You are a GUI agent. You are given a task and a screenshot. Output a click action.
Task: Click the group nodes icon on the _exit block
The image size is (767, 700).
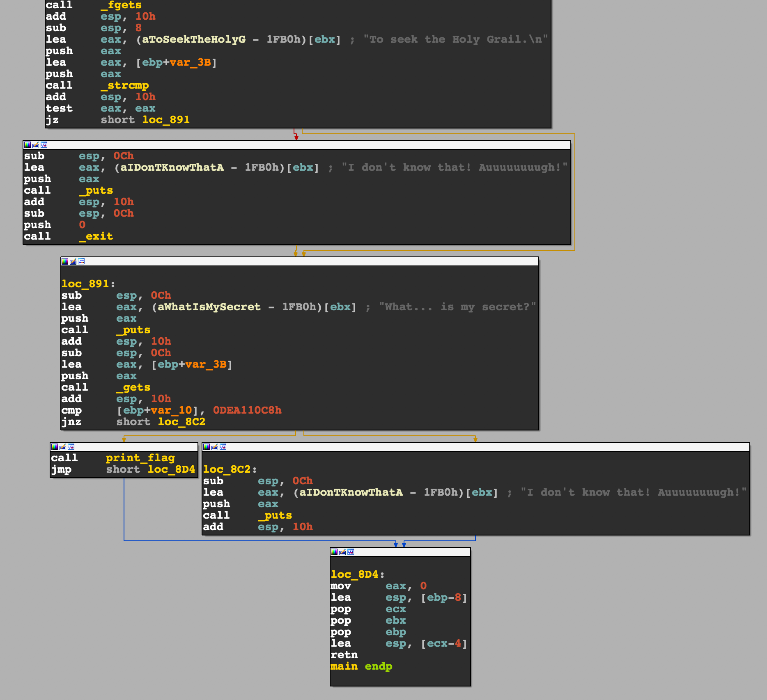click(44, 145)
